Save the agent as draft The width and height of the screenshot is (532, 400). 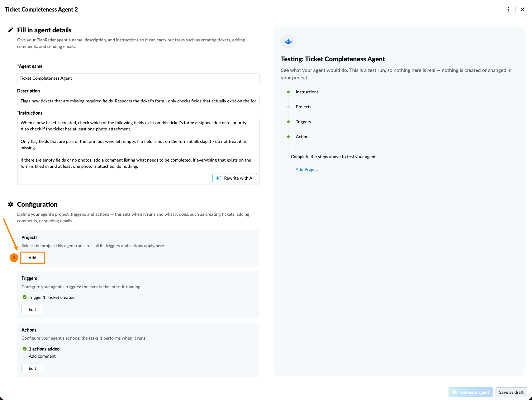click(511, 392)
